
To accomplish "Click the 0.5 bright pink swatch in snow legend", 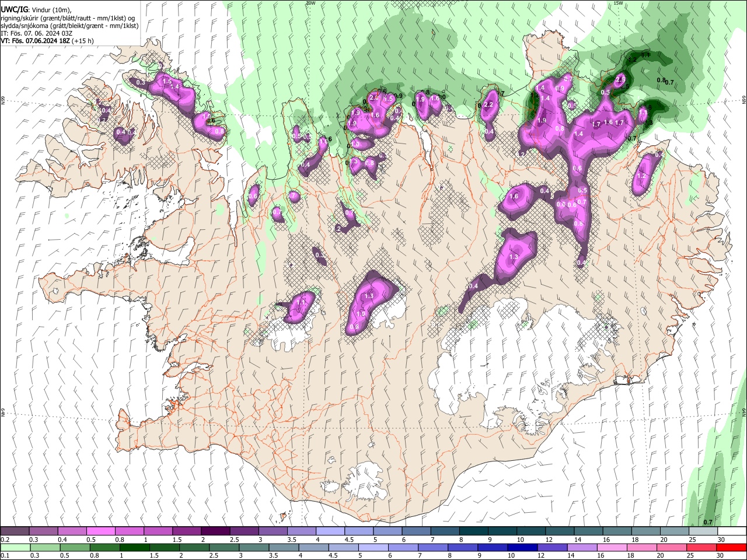I will pyautogui.click(x=100, y=531).
